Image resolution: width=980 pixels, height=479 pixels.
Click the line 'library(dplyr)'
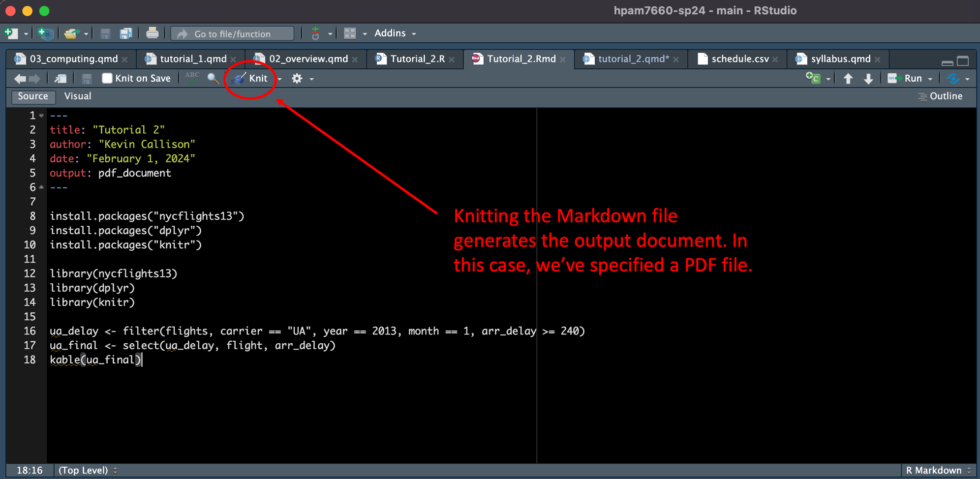[x=92, y=288]
